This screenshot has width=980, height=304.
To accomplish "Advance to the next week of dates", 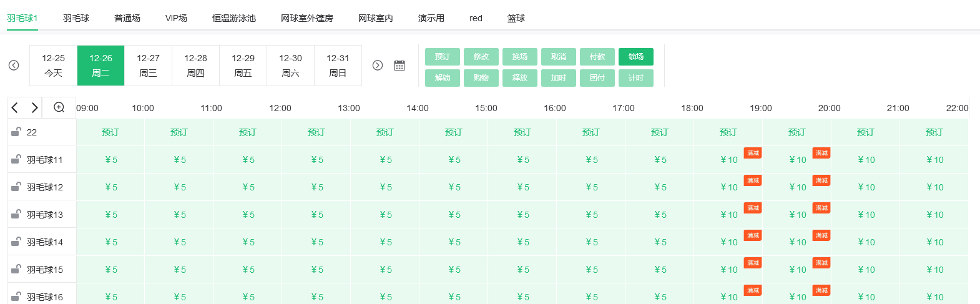I will 378,66.
